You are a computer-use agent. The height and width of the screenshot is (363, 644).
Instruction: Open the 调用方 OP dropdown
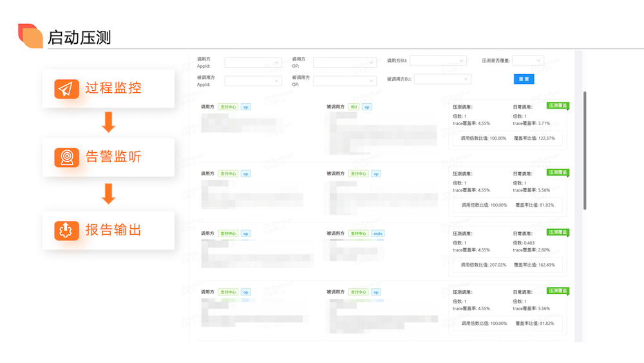click(345, 63)
